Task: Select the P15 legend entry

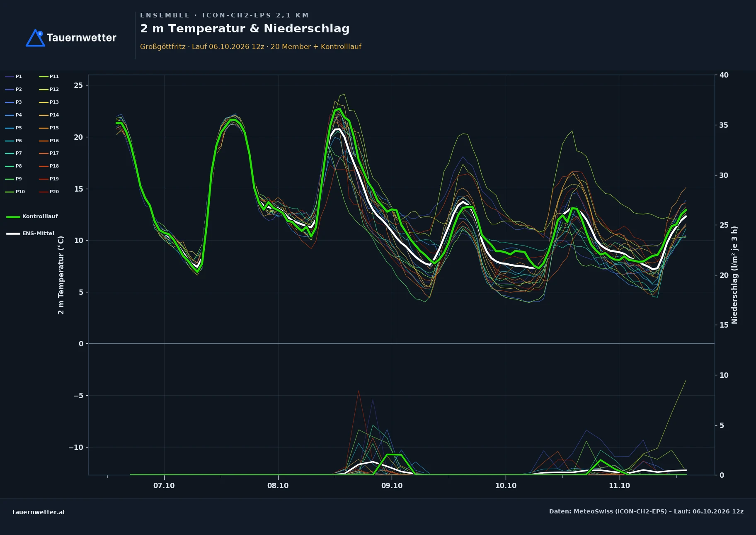Action: point(49,128)
